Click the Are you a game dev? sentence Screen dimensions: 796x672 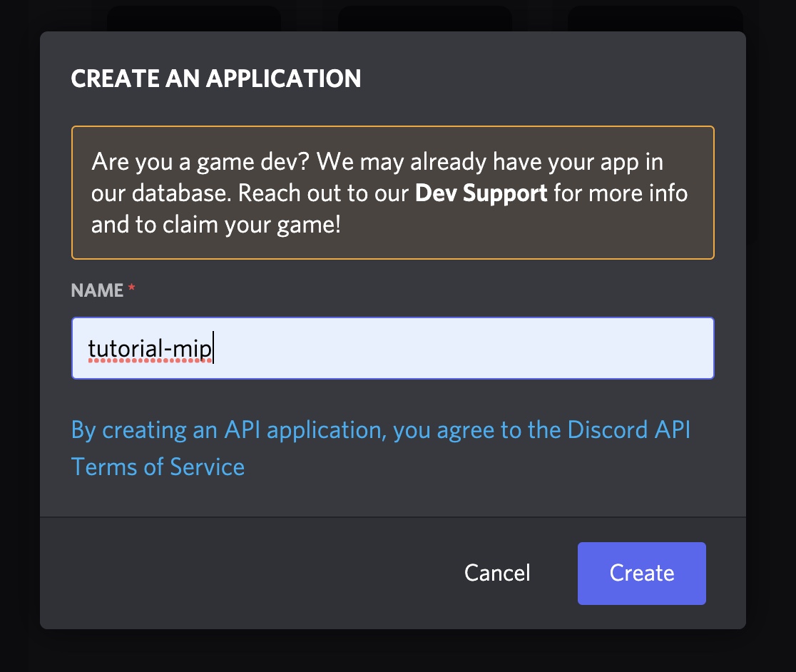click(200, 162)
